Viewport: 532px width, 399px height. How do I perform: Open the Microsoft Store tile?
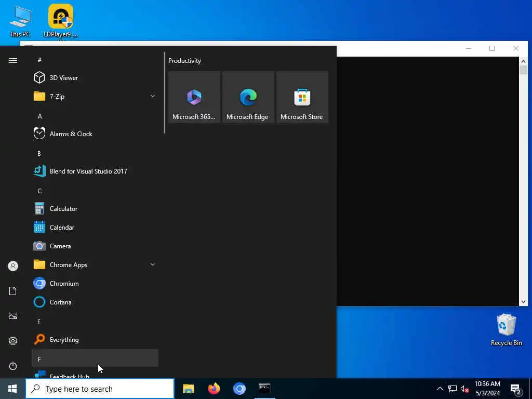(x=302, y=97)
